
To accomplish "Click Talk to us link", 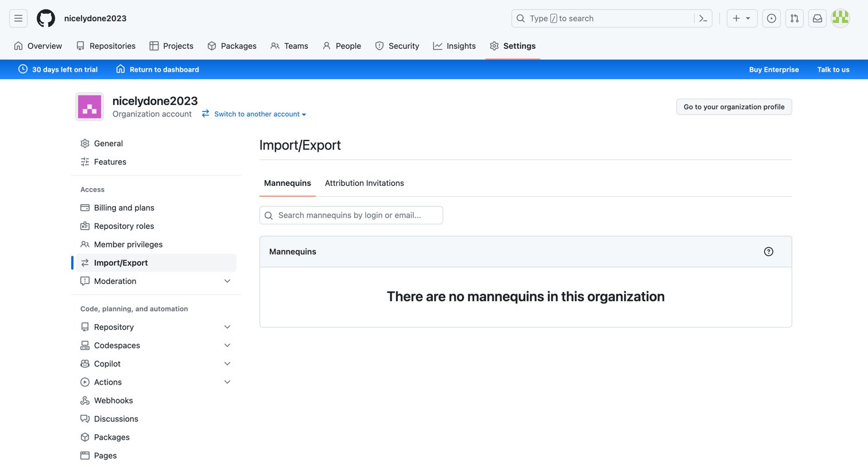I will (833, 69).
